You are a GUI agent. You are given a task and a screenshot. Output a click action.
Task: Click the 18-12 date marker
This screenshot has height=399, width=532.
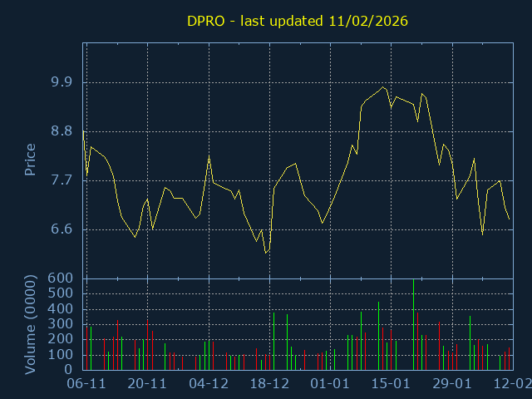[x=269, y=384]
